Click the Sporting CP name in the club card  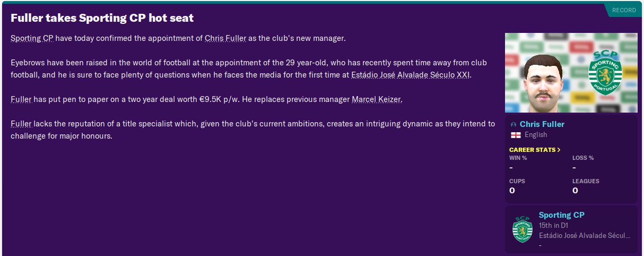[561, 215]
